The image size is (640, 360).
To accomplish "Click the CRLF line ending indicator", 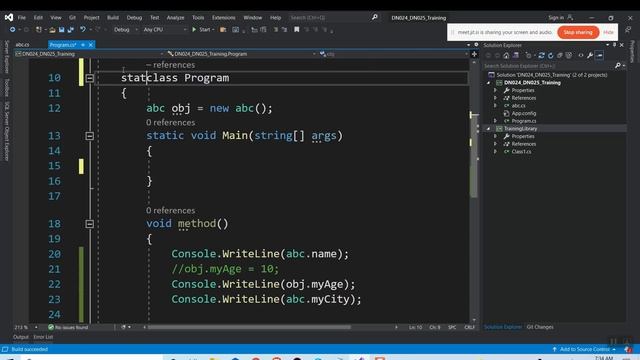I will 469,327.
